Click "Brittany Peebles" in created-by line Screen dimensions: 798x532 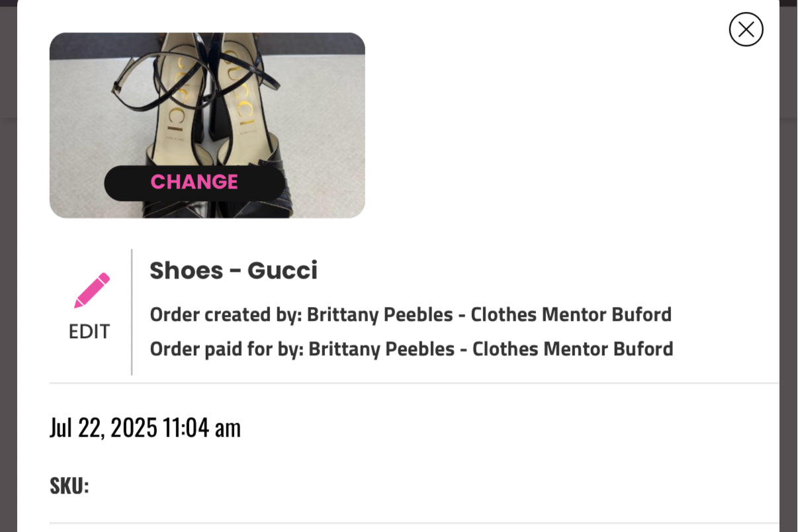coord(379,314)
